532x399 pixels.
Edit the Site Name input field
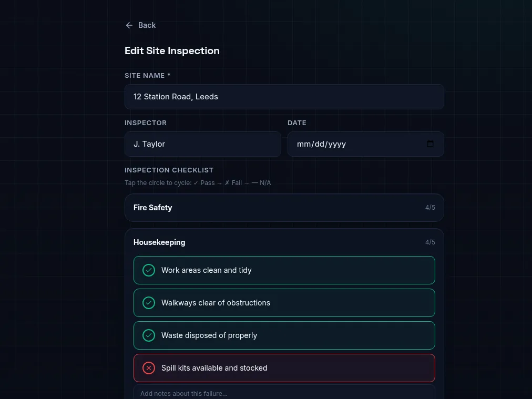click(x=284, y=97)
